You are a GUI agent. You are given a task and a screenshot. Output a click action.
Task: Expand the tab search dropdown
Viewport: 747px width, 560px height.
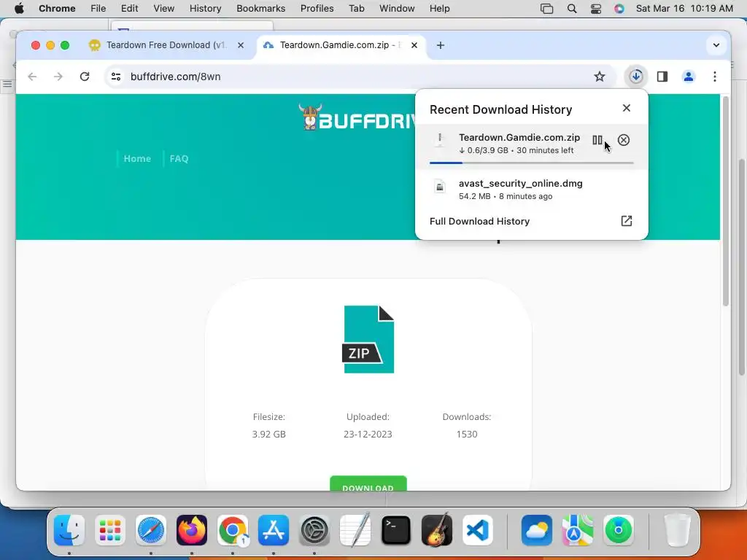716,45
